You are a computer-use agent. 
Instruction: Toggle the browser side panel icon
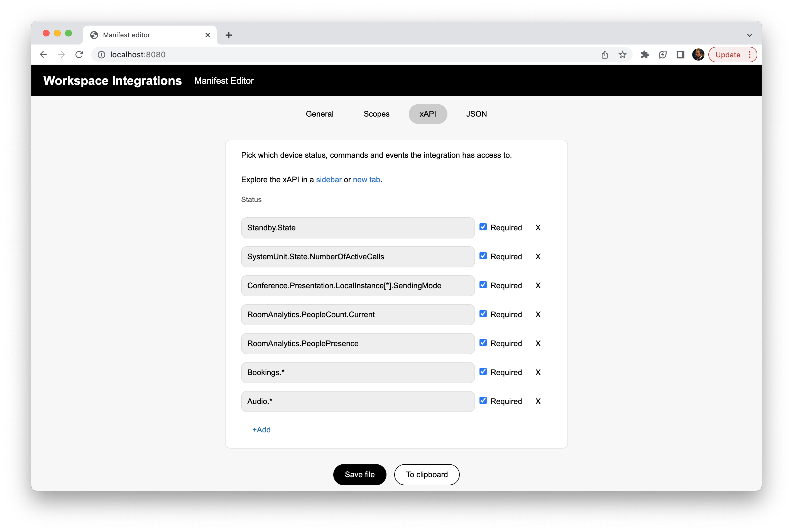(x=680, y=55)
